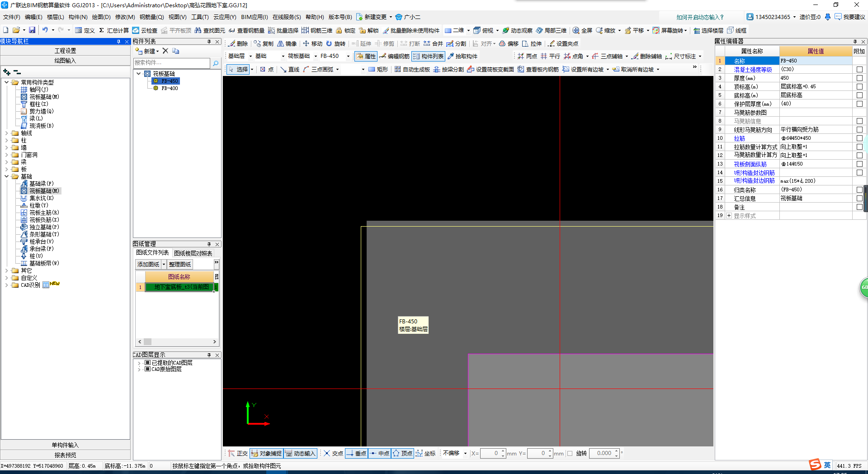
Task: Click 全屏 full screen tool
Action: pos(582,30)
